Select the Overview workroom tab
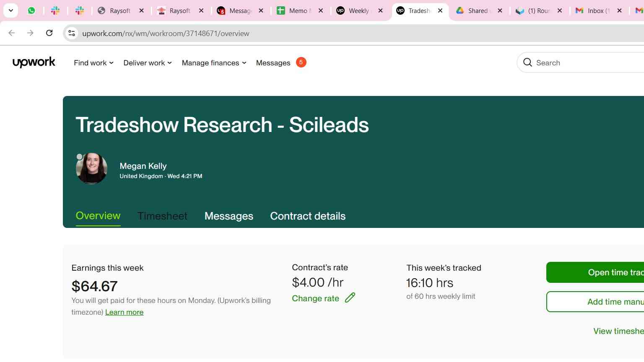The width and height of the screenshot is (644, 362). pyautogui.click(x=98, y=216)
